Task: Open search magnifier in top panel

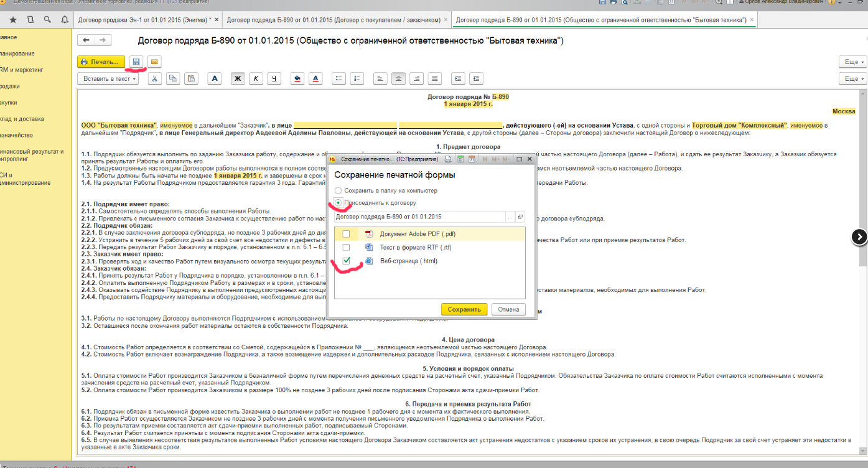Action: [x=47, y=20]
